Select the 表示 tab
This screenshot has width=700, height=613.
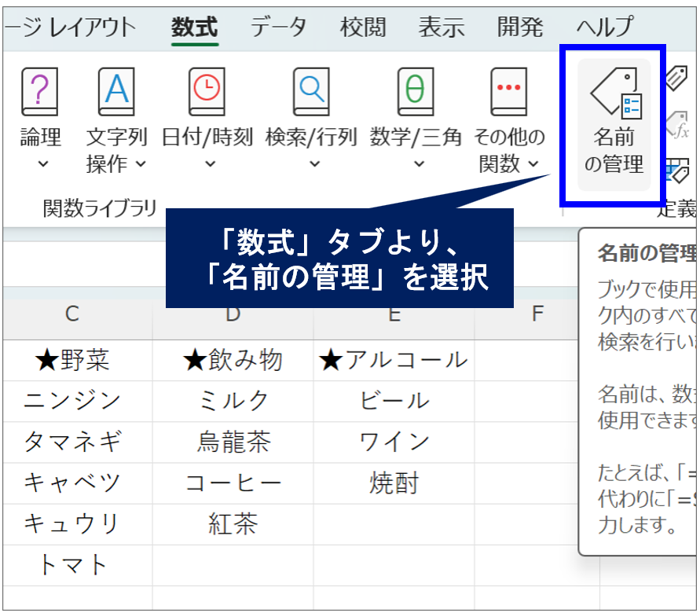pos(441,28)
